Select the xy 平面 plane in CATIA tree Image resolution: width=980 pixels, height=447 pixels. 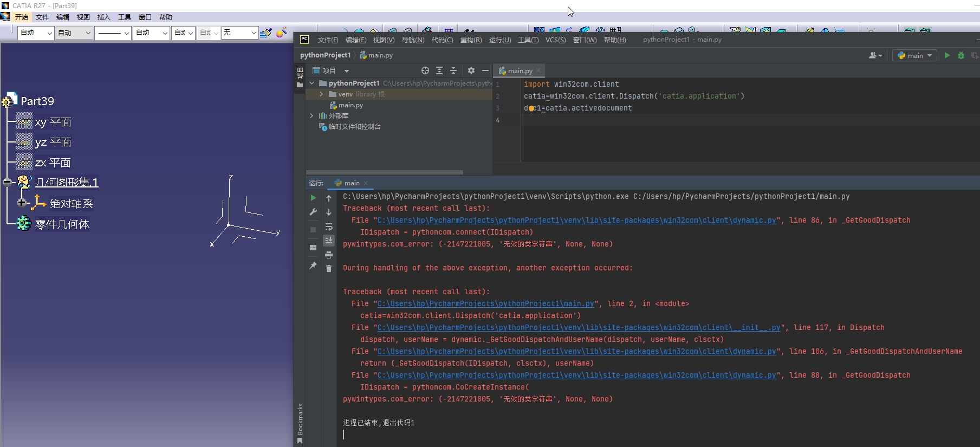point(43,122)
